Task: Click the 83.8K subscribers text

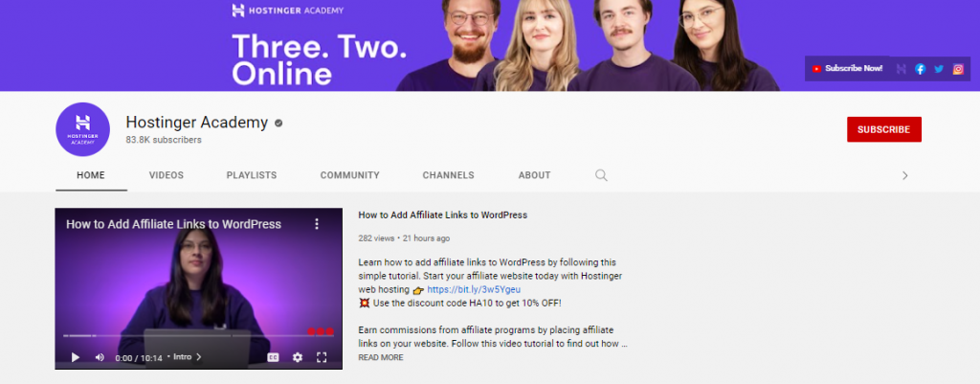Action: [x=164, y=140]
